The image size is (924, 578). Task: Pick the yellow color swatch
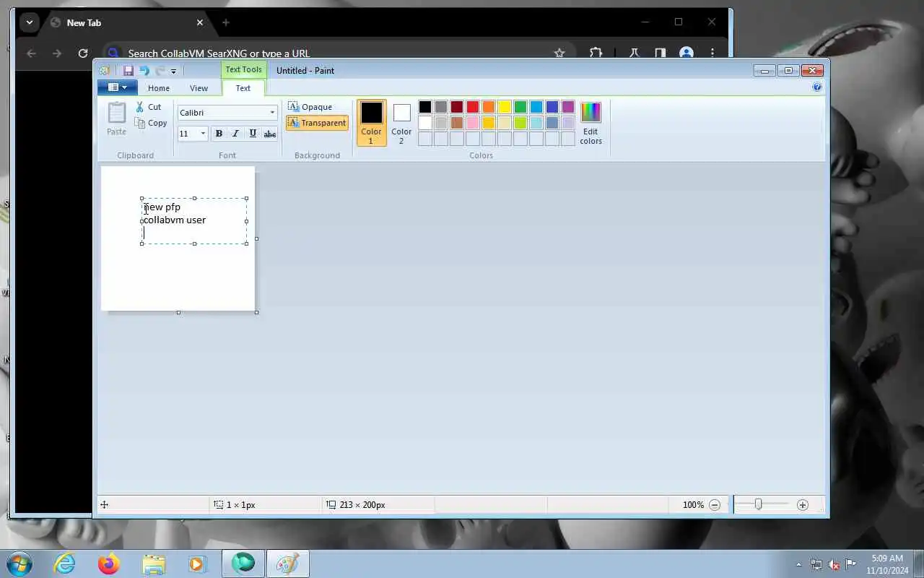pyautogui.click(x=505, y=107)
